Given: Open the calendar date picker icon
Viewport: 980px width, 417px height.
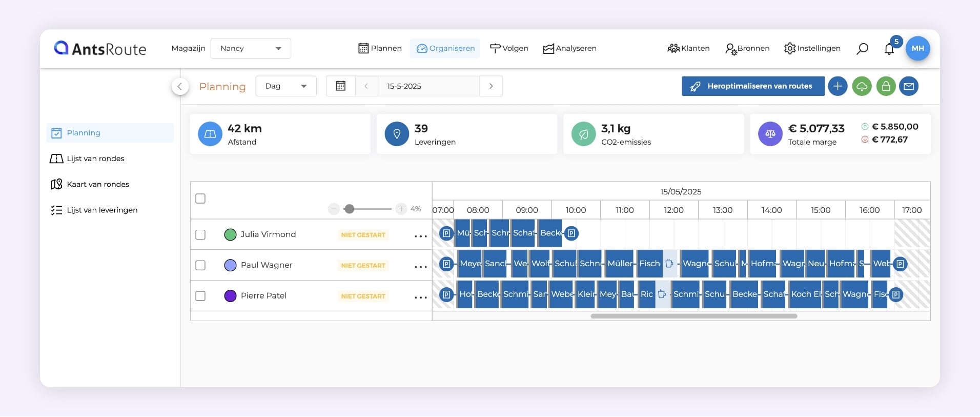Looking at the screenshot, I should (340, 86).
